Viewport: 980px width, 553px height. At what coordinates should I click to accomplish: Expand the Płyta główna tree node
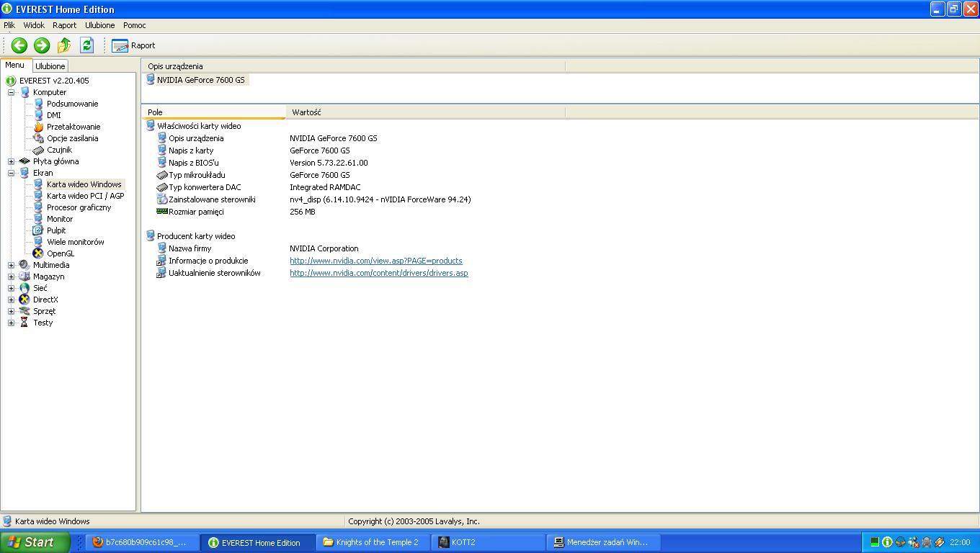11,161
